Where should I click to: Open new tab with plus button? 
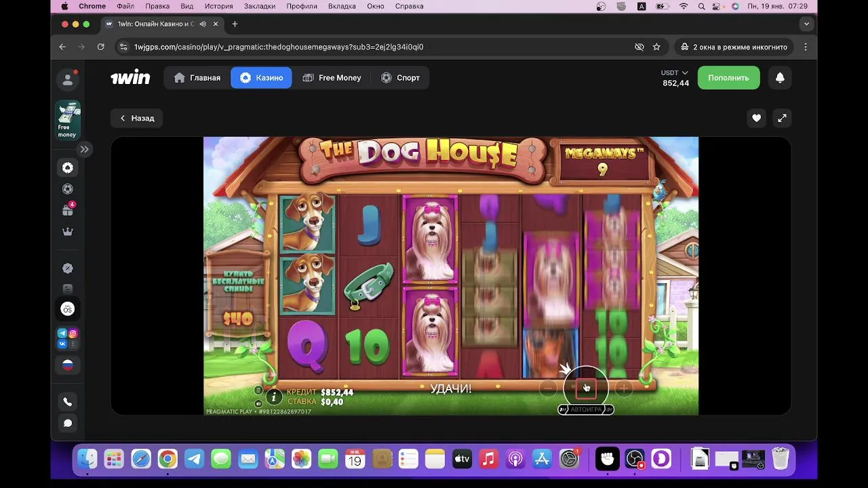click(235, 24)
